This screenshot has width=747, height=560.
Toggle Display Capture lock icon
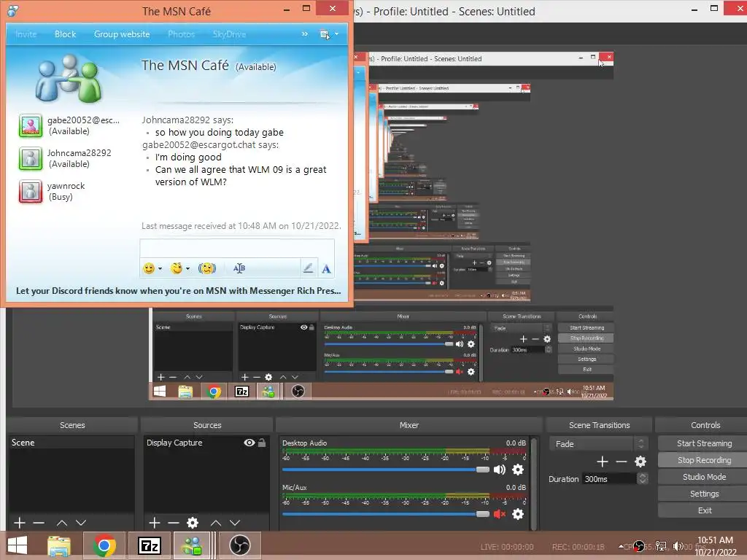pos(262,443)
